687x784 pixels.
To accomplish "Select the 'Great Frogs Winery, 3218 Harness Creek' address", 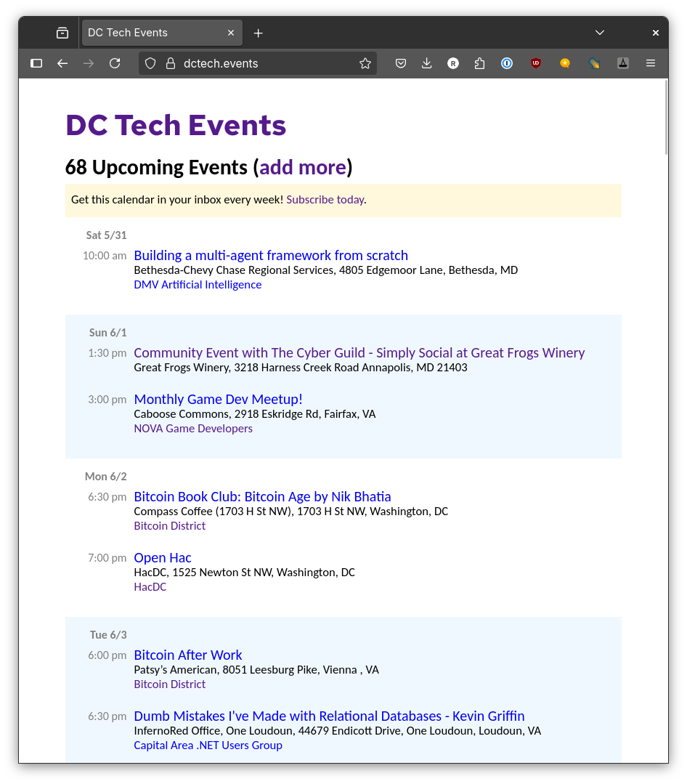I will (x=300, y=368).
